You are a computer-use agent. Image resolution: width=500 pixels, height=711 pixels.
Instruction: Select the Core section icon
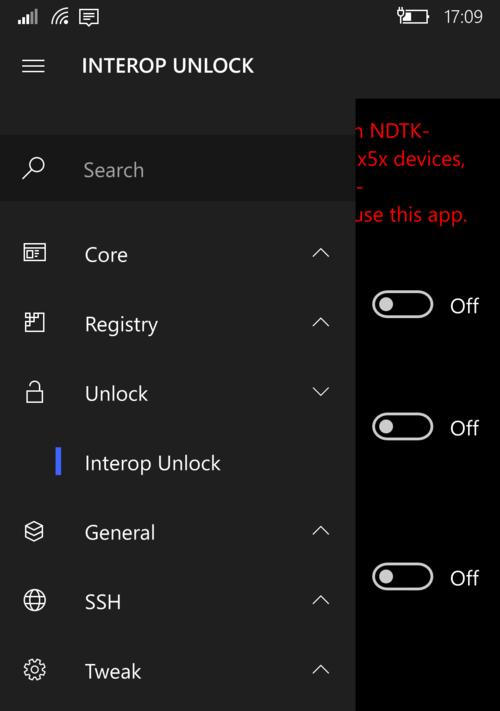click(34, 253)
